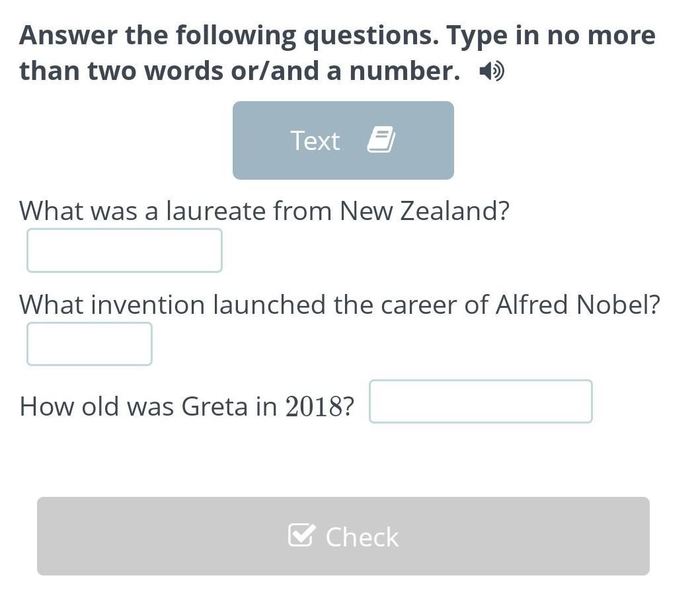Click the word "Check" on the submit button
Screen dimensions: 700x592
tap(362, 536)
